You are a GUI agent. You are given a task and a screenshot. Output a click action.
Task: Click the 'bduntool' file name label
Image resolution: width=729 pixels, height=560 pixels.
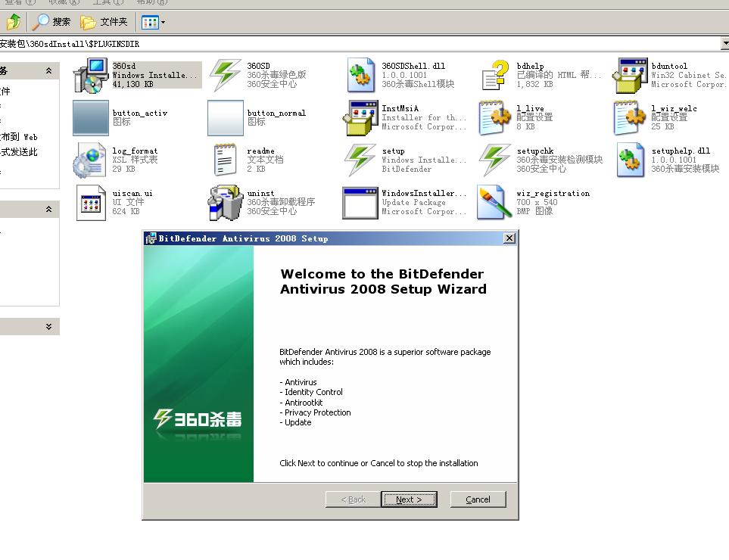(x=669, y=66)
